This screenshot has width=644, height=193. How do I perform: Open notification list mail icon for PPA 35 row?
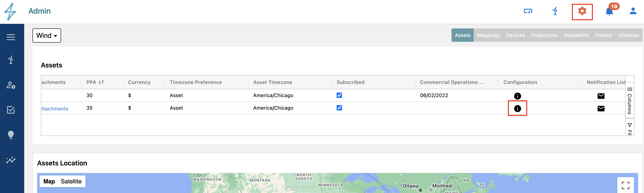point(601,108)
